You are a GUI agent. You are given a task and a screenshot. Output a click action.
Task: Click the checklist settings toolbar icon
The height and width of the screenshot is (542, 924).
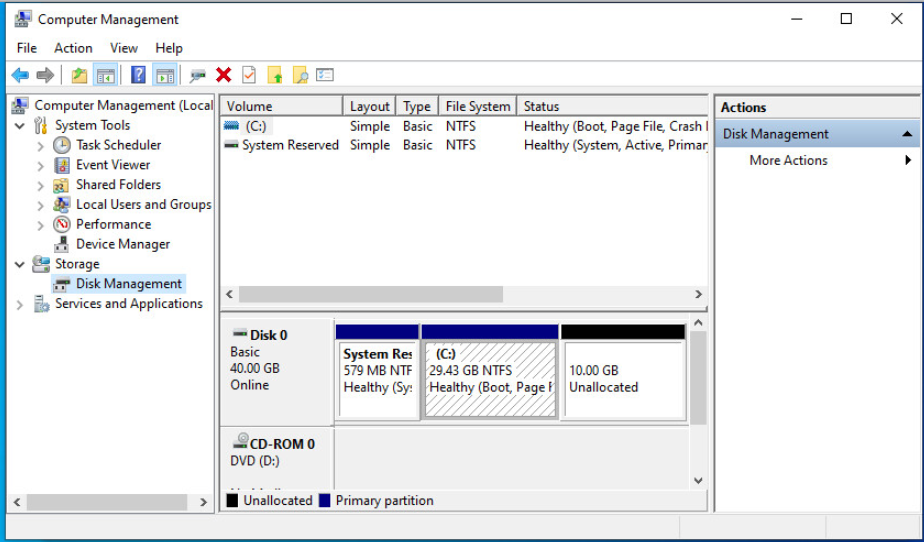(x=324, y=75)
